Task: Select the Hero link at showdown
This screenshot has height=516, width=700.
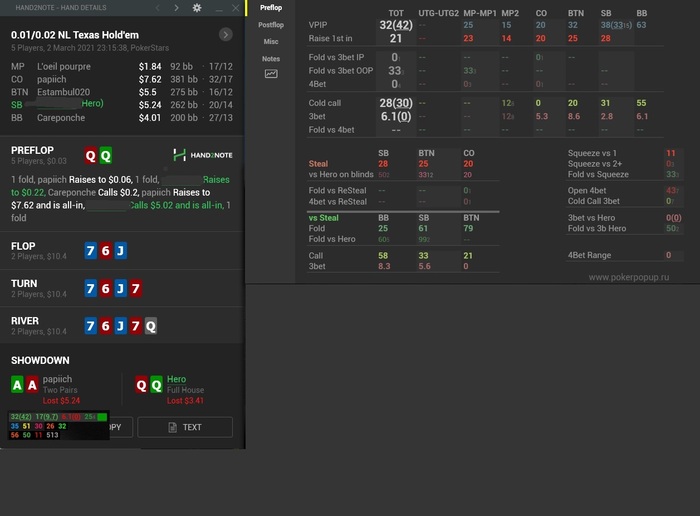Action: [x=176, y=379]
